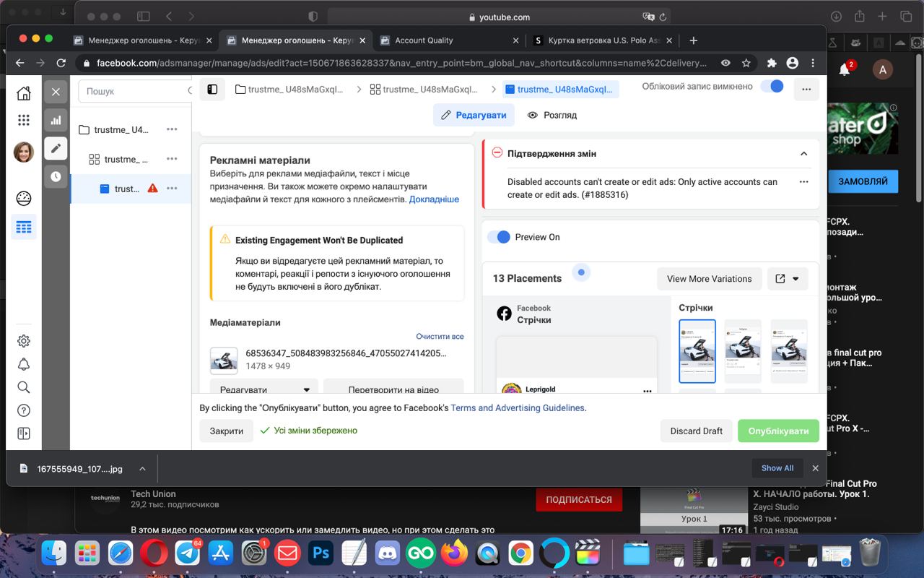
Task: Select the ad set breadcrumb trustme_
Action: 423,90
